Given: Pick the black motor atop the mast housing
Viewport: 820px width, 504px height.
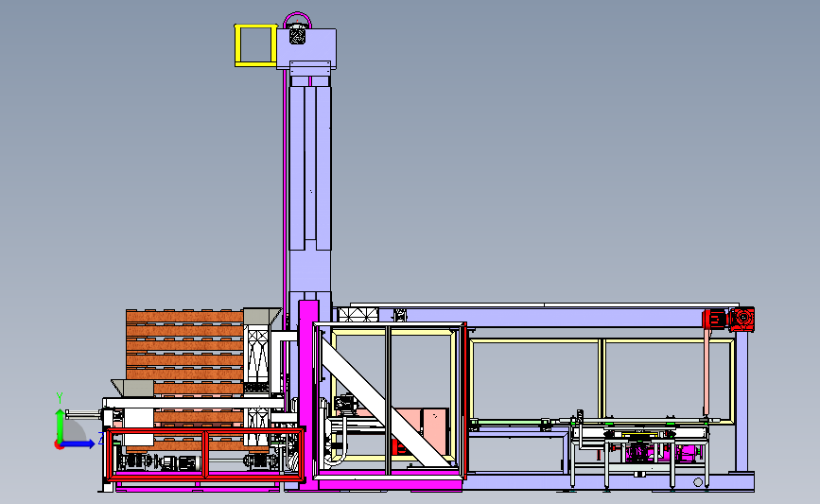Looking at the screenshot, I should (x=297, y=35).
